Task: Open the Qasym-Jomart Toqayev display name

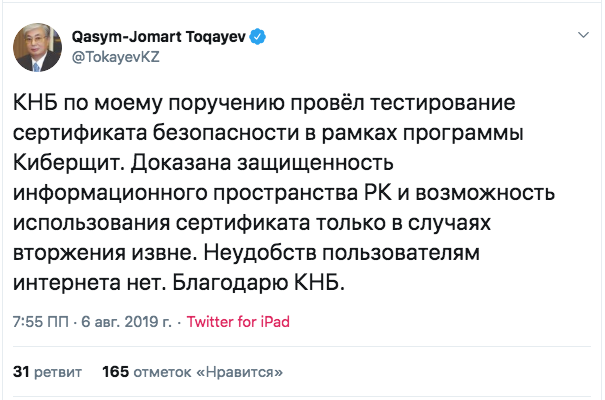Action: pyautogui.click(x=158, y=37)
